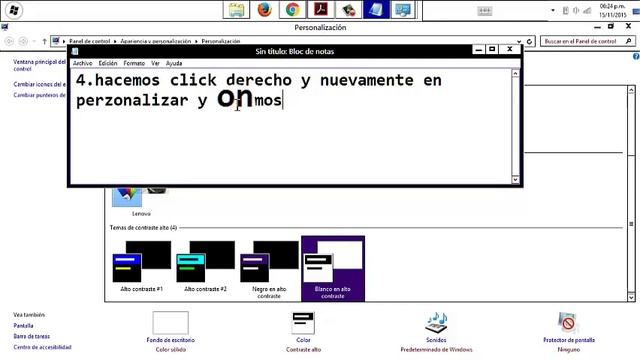
Task: Open Cambiar punteros del mouse link
Action: pyautogui.click(x=40, y=95)
